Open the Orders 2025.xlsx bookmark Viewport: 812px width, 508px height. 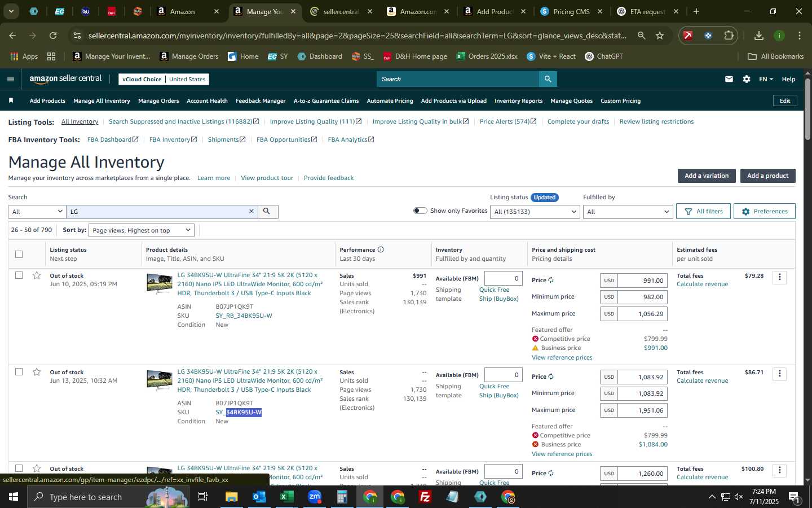click(487, 56)
